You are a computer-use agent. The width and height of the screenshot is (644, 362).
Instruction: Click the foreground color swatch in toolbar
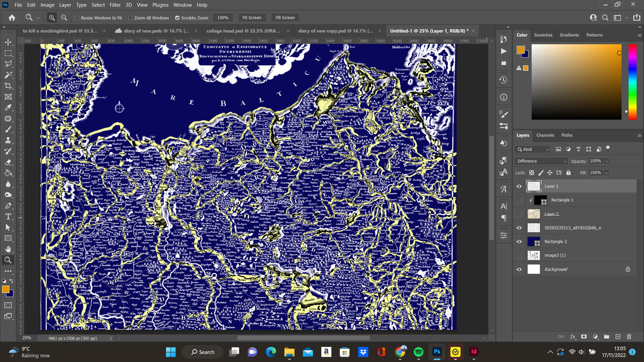coord(6,289)
